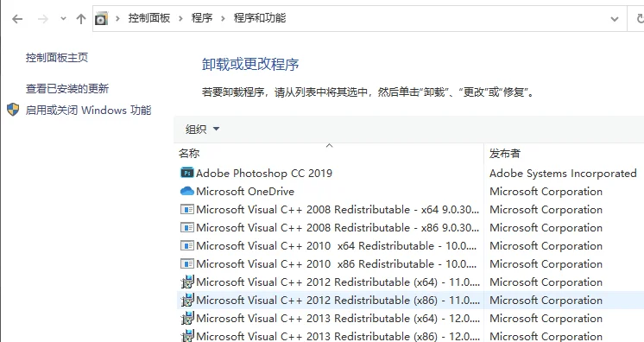644x342 pixels.
Task: Click the Refresh icon beside address bar
Action: (x=640, y=18)
